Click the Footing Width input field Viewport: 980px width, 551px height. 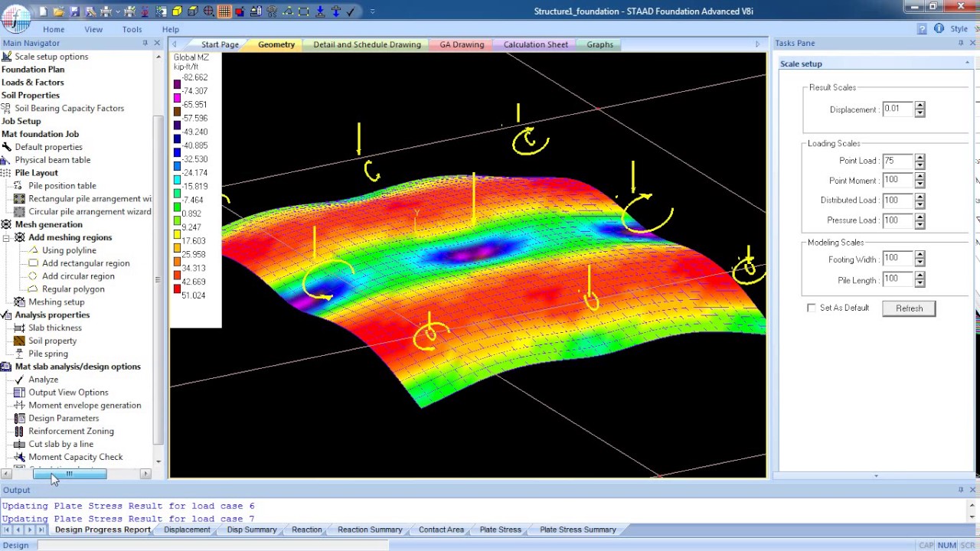897,259
